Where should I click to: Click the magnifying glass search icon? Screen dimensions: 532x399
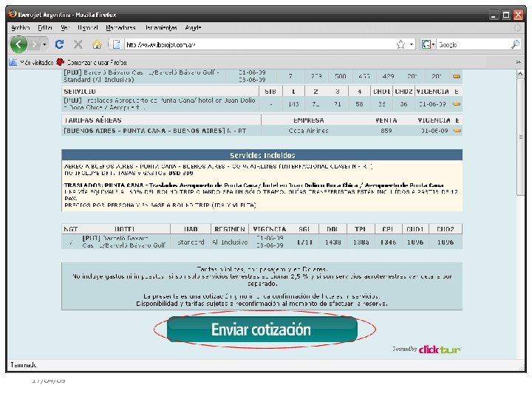516,44
